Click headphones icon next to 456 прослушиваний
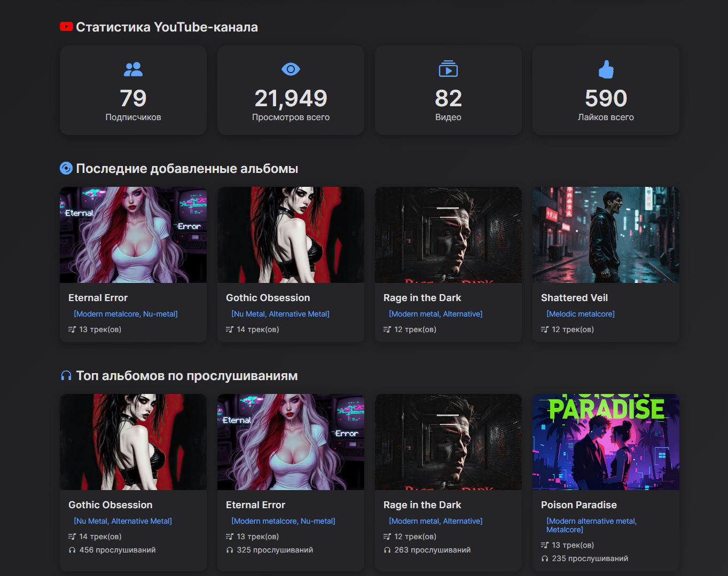Viewport: 728px width, 576px height. 72,550
